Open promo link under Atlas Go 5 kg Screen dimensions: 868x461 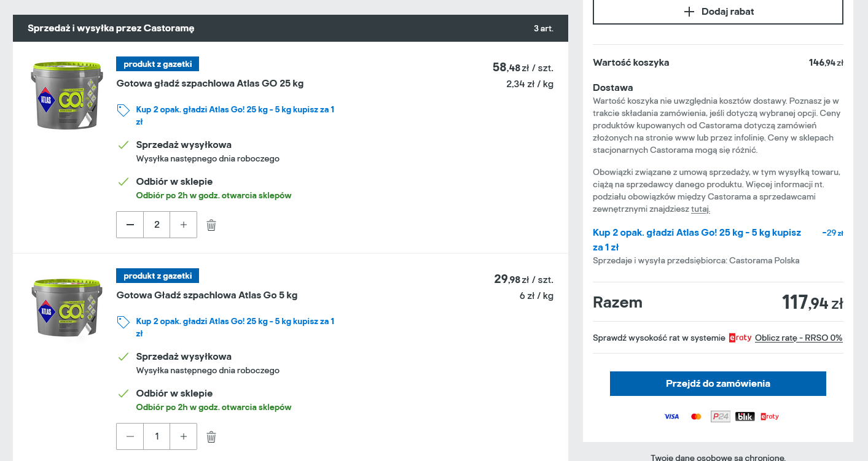pos(235,327)
